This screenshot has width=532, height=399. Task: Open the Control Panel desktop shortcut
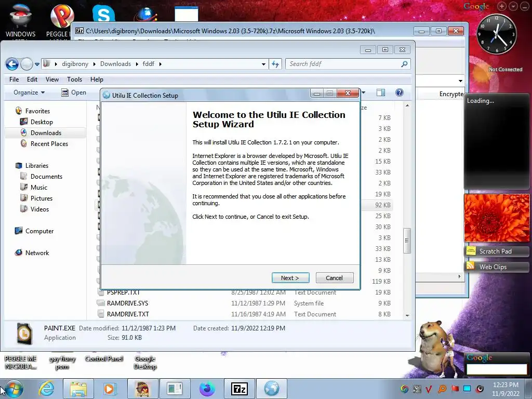104,358
